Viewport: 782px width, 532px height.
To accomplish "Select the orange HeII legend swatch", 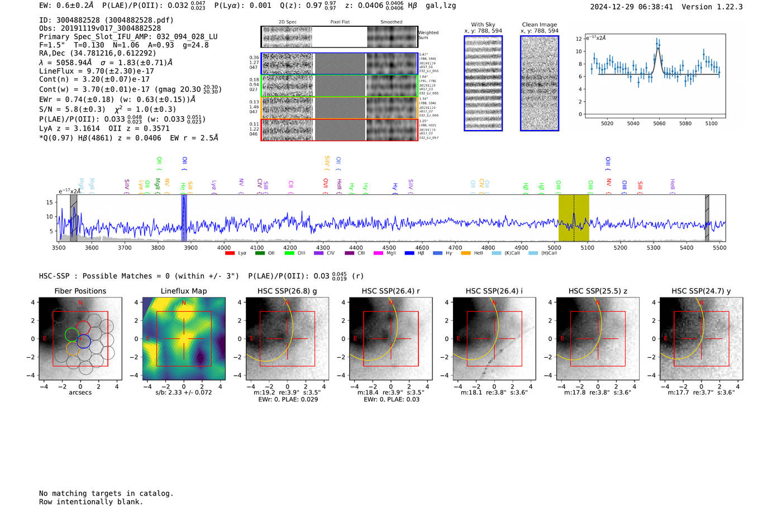I will pos(466,253).
